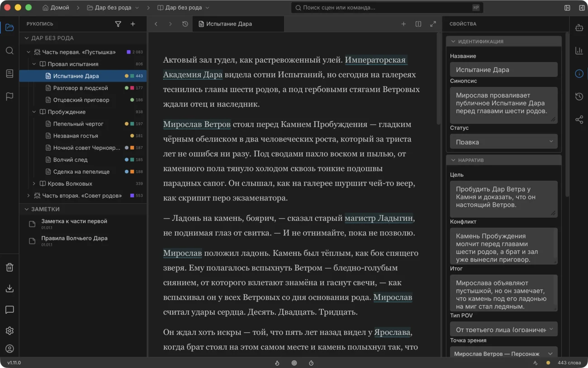The image size is (588, 368).
Task: Open the settings gear icon
Action: pyautogui.click(x=9, y=331)
